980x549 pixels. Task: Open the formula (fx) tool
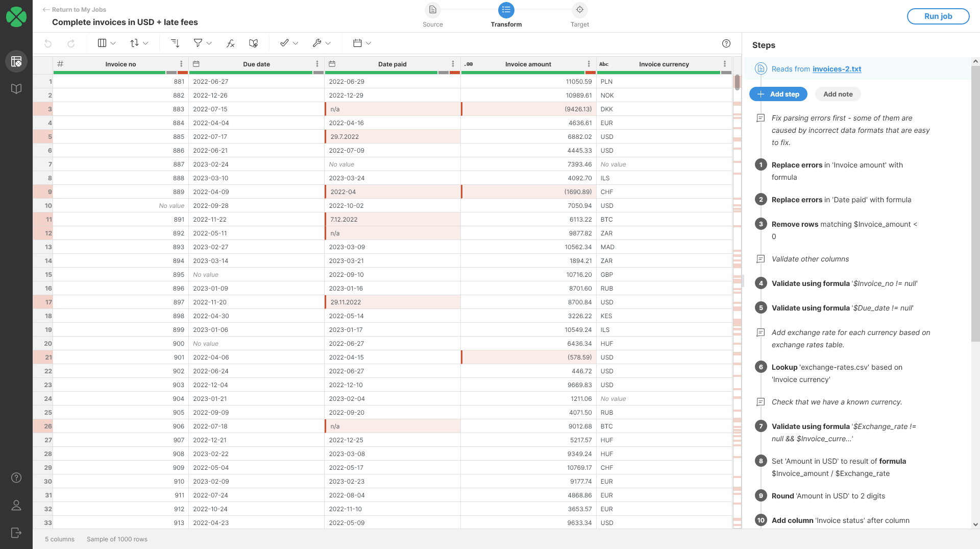pos(230,43)
